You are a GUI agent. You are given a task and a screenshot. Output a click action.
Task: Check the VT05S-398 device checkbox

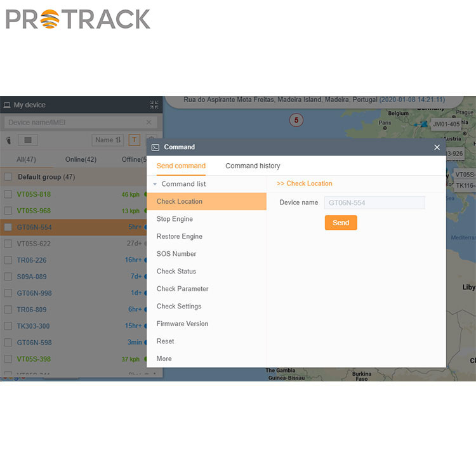8,359
